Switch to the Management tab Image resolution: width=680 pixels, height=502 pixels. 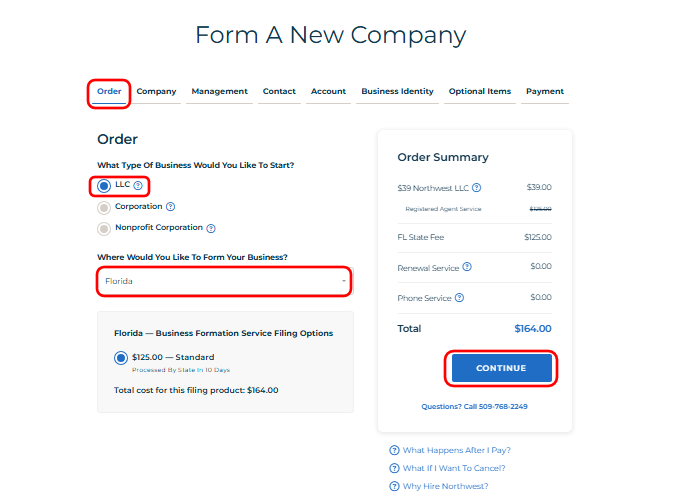click(219, 92)
